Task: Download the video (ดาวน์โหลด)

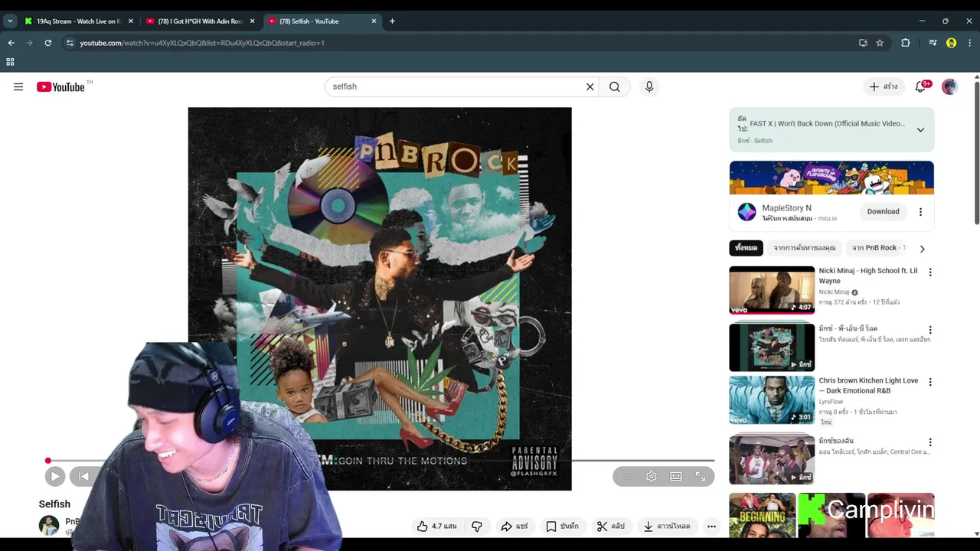Action: [x=667, y=526]
